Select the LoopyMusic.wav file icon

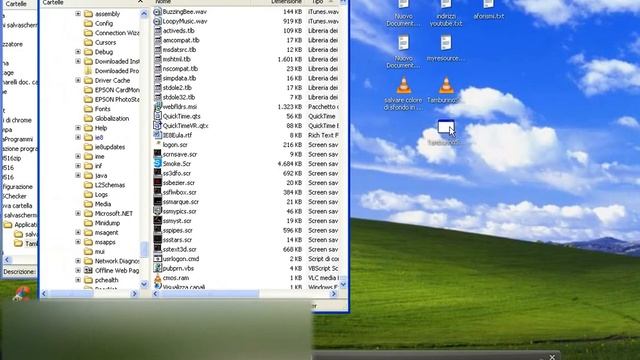tap(158, 21)
